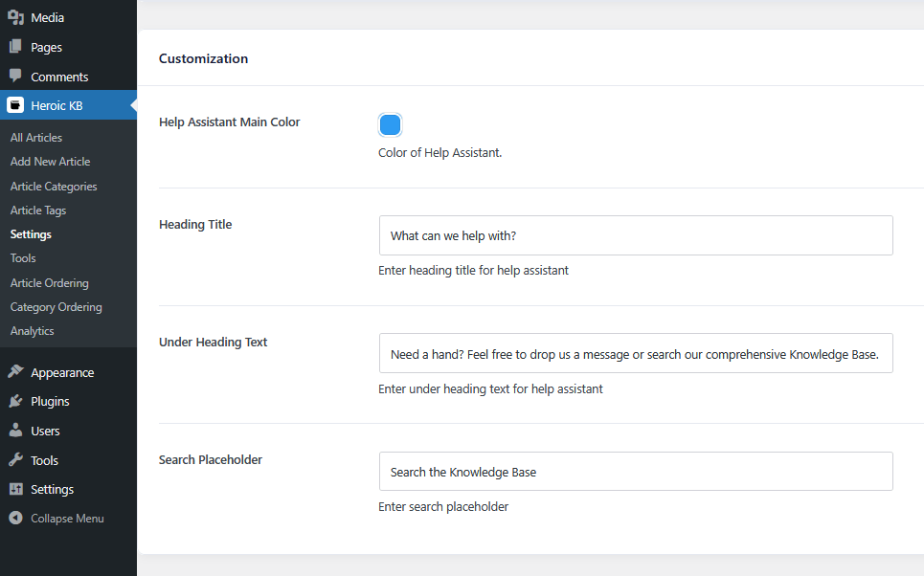This screenshot has width=924, height=576.
Task: Go to the Comments section
Action: [68, 77]
